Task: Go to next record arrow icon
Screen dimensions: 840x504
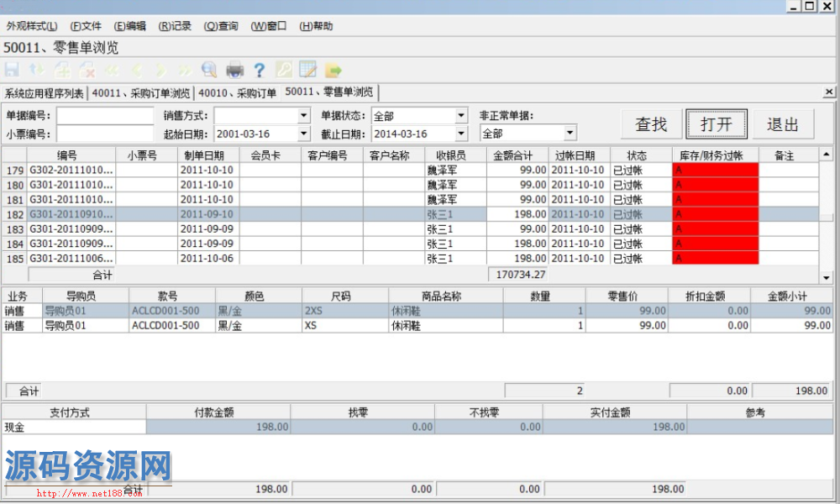Action: [x=160, y=71]
